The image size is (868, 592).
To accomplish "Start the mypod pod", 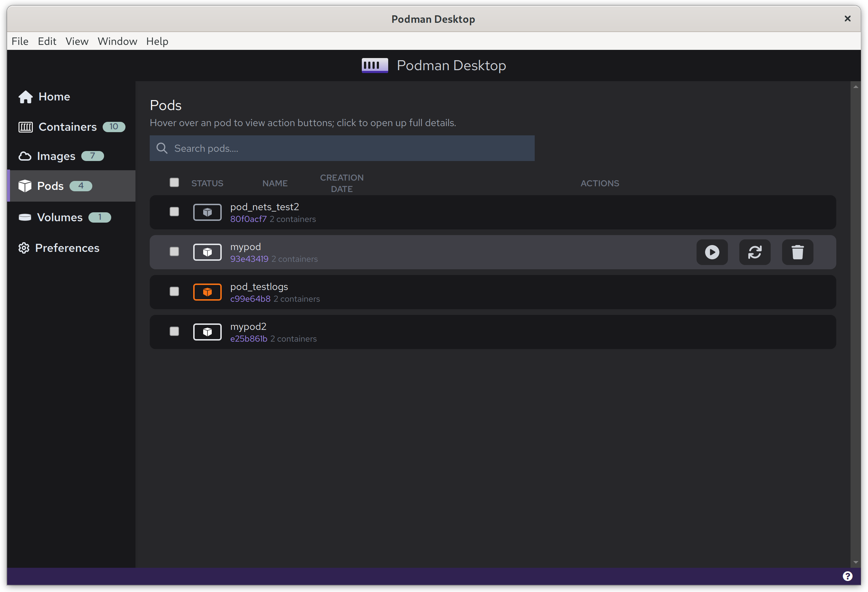I will [712, 252].
